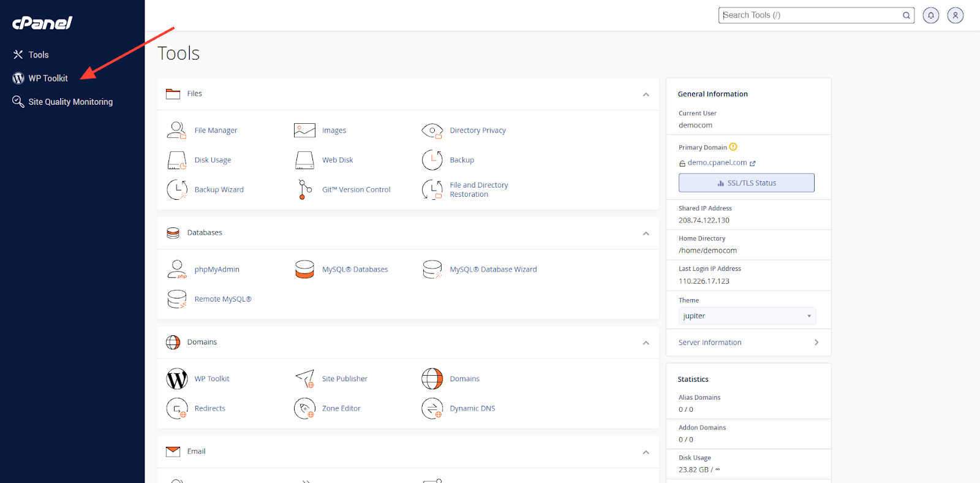Open the Redirects icon
This screenshot has width=980, height=483.
click(x=177, y=408)
